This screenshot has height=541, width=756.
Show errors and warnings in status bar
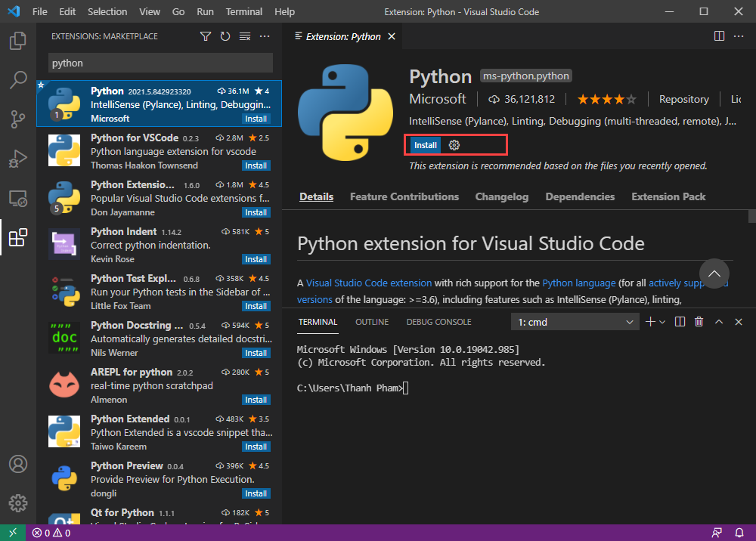point(51,533)
